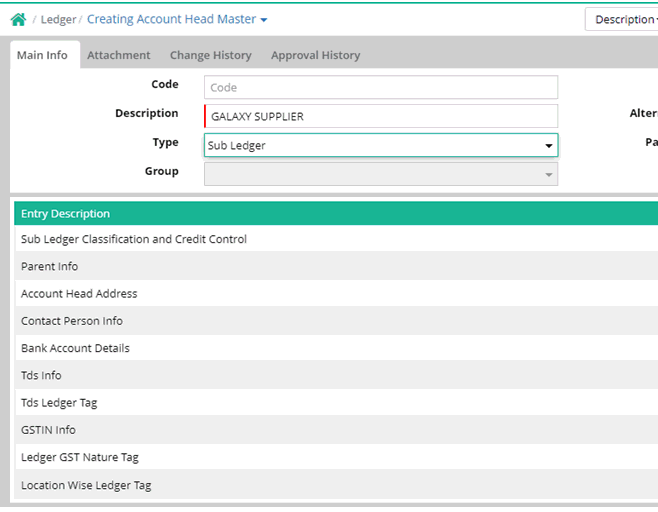Open the Ledger breadcrumb link

point(58,19)
